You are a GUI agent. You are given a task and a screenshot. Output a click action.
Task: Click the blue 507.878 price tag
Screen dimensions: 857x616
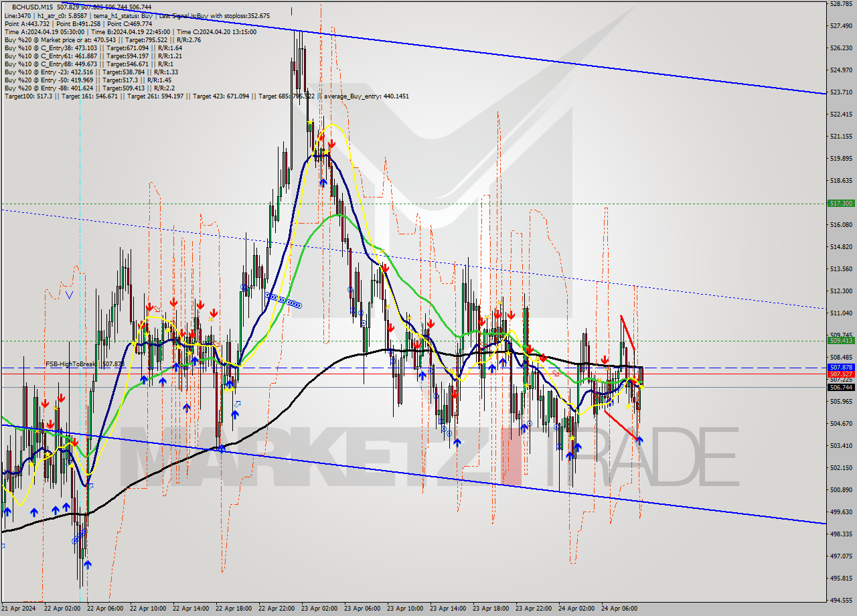click(841, 368)
